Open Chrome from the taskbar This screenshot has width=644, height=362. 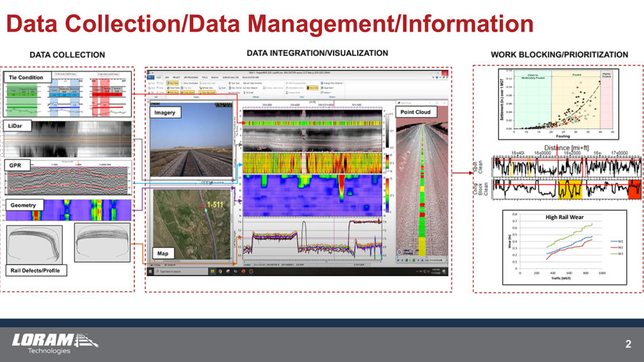[220, 271]
